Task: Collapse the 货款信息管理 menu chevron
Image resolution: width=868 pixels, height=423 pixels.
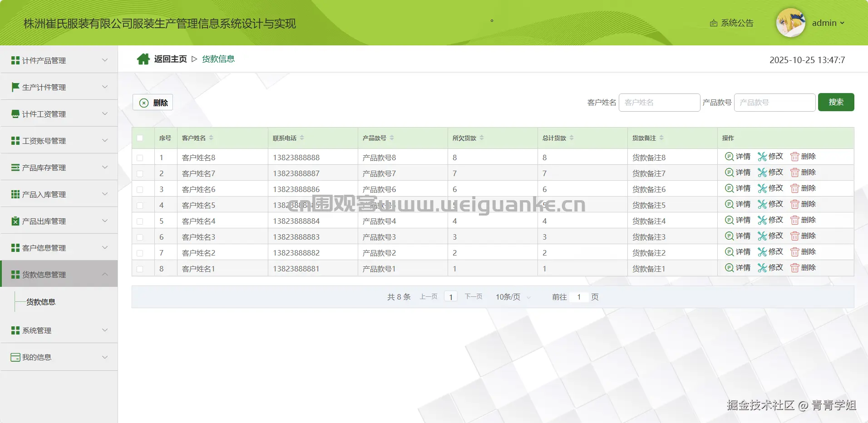Action: (x=105, y=274)
